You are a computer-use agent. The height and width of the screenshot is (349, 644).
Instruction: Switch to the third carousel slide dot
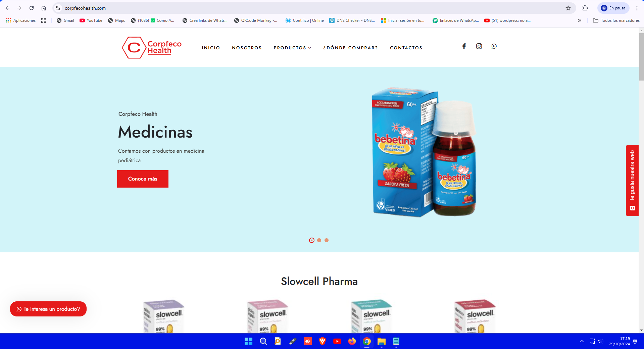(327, 240)
